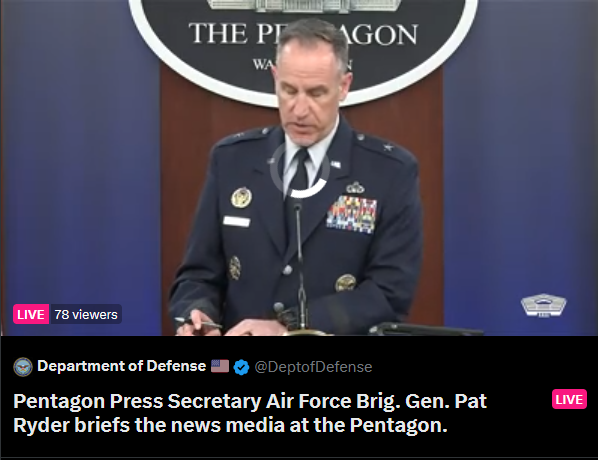Click the white name tag on uniform
Screen dimensions: 598x460
236,222
